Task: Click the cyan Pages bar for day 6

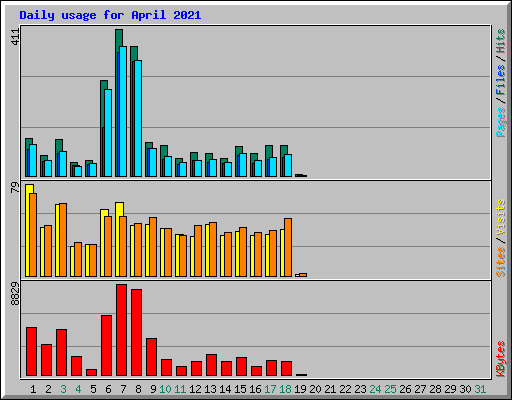Action: 108,133
